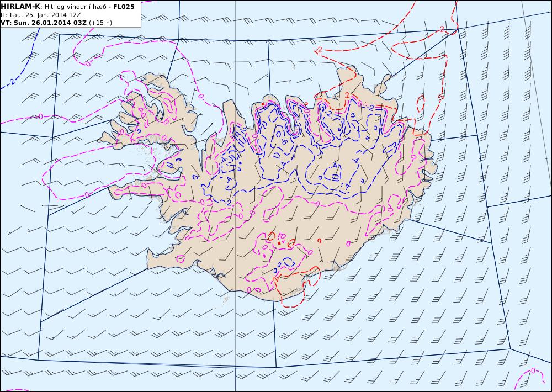Click the HIRLAM-K model title text
The image size is (552, 392).
[21, 7]
